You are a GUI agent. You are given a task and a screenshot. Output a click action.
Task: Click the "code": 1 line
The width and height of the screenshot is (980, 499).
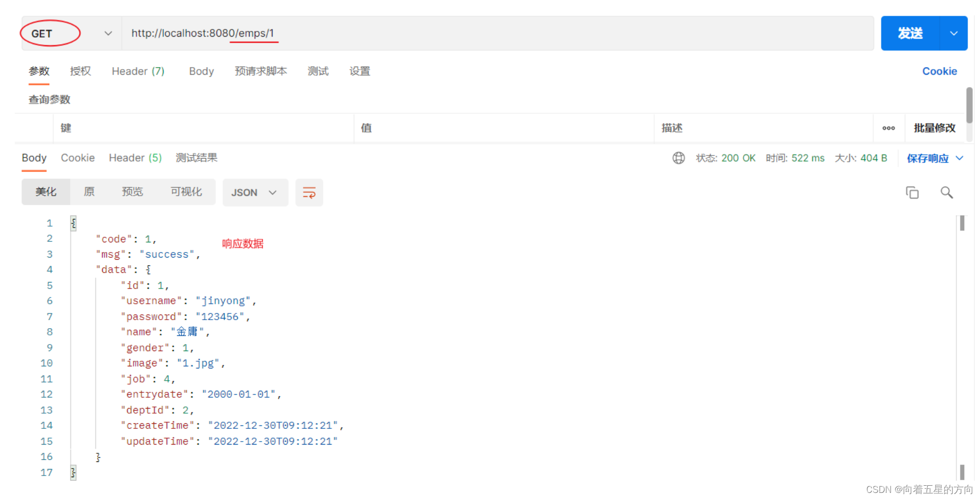click(126, 239)
